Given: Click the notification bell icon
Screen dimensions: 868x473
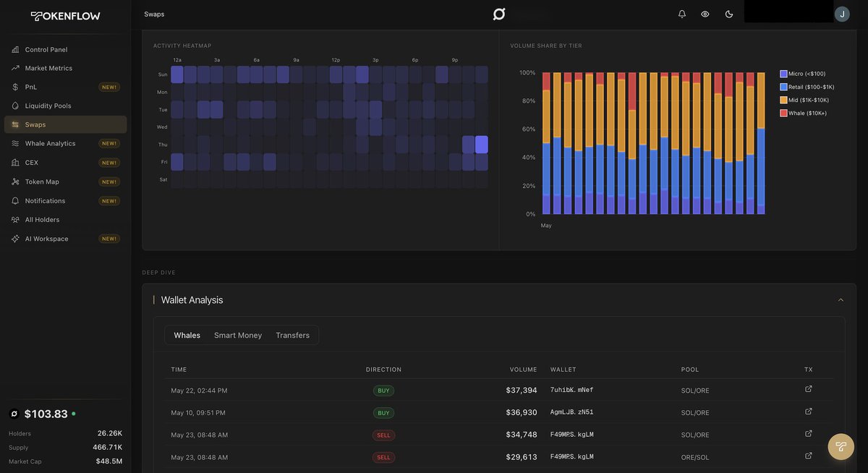Looking at the screenshot, I should click(682, 14).
